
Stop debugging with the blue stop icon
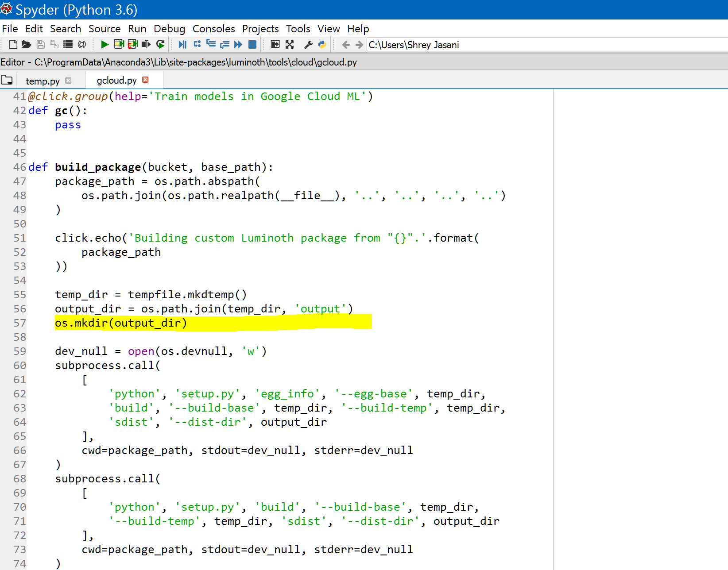252,44
